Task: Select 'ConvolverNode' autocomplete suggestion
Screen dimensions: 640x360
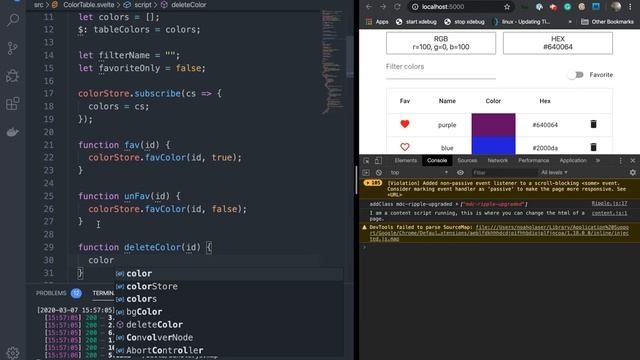Action: pos(229,338)
